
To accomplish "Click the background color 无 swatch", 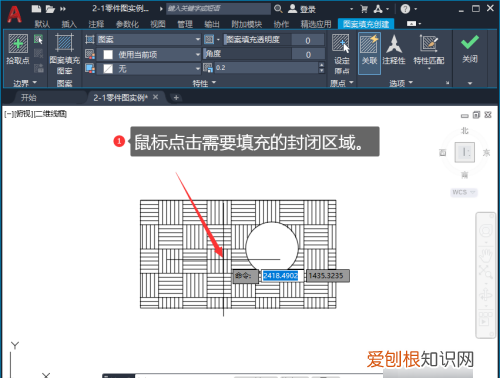I will coord(108,69).
